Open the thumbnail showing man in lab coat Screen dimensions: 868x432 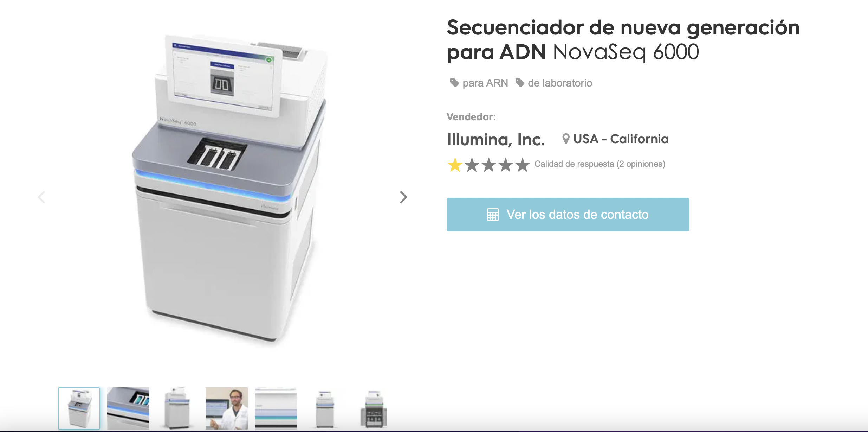coord(227,408)
